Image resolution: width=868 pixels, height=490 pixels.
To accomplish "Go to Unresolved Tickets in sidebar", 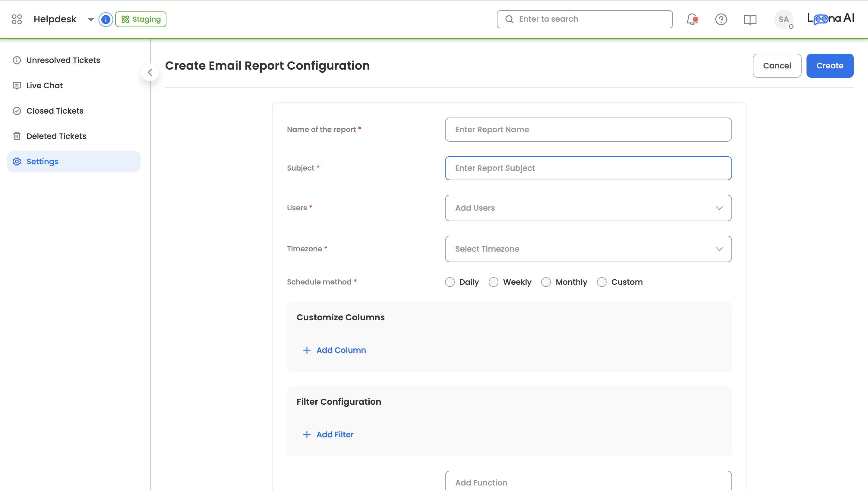I will point(63,60).
